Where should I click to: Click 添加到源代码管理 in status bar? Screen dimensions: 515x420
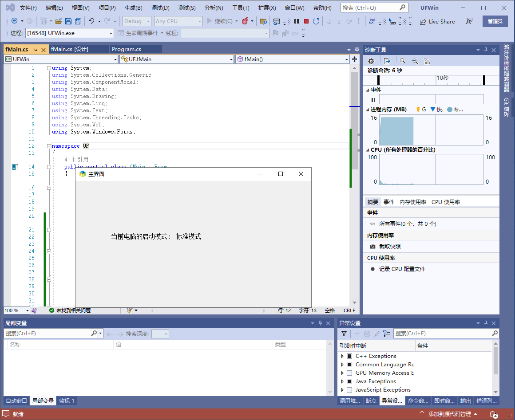coord(449,414)
